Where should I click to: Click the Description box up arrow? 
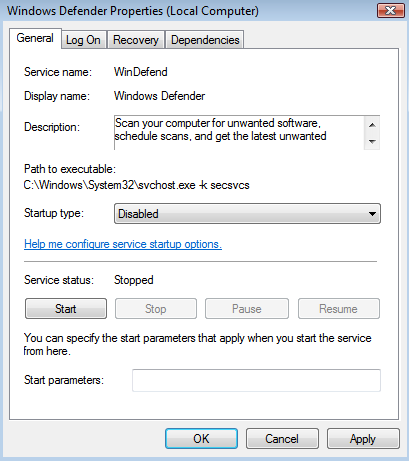372,125
